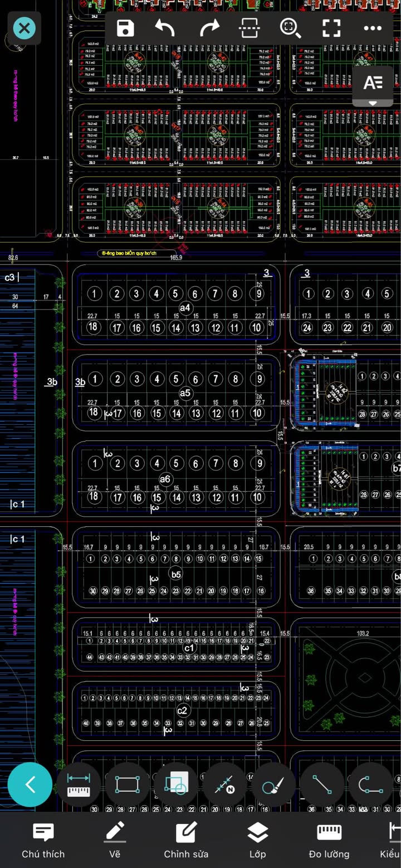Screen dimensions: 401x868
Task: Save the drawing with the floppy disk icon
Action: click(x=125, y=28)
